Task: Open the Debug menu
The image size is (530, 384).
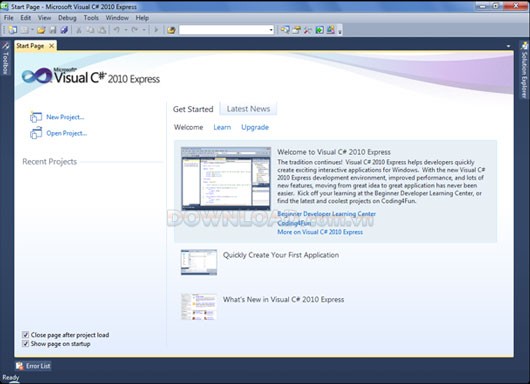Action: (67, 18)
